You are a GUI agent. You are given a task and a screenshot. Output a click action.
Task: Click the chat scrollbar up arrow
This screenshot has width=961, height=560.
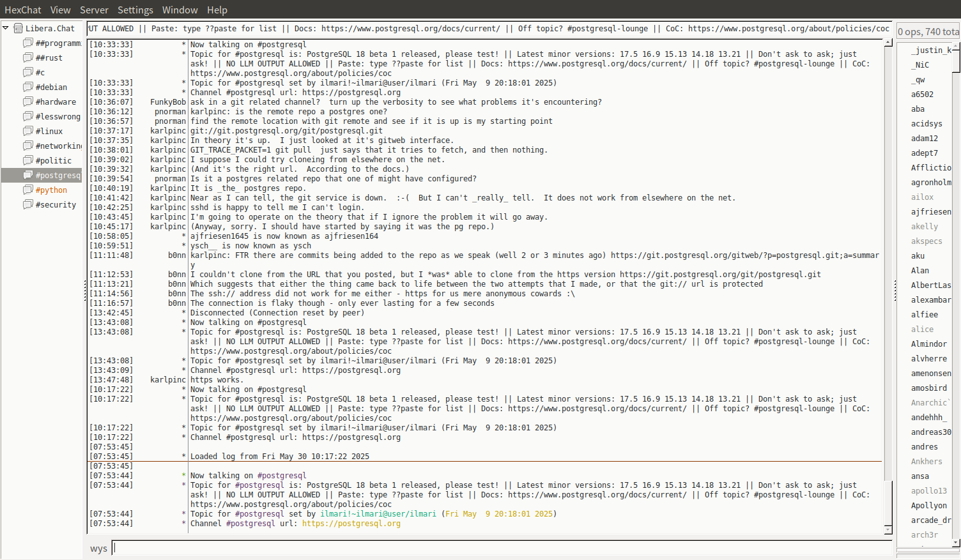(x=888, y=43)
